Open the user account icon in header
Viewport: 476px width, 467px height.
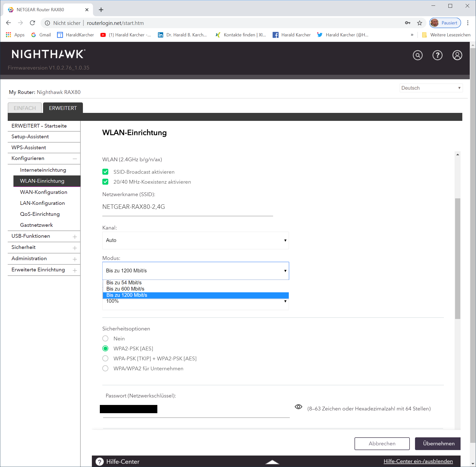click(457, 55)
